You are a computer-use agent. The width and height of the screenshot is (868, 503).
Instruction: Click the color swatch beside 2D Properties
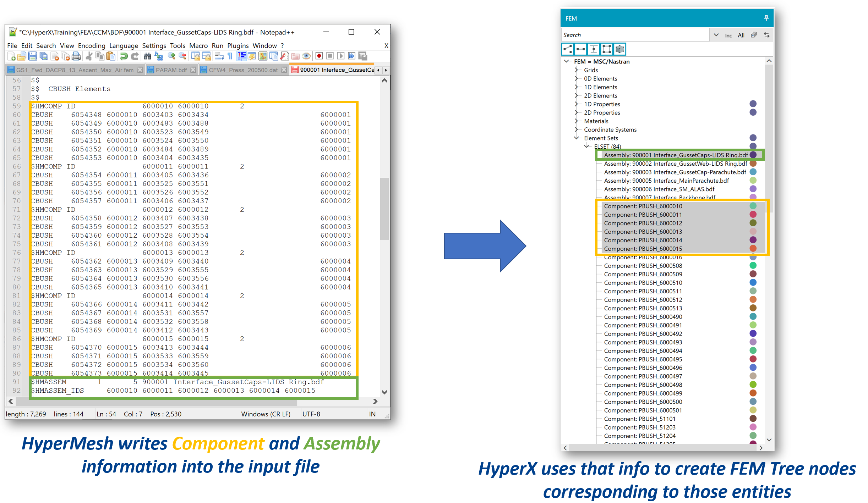point(753,112)
